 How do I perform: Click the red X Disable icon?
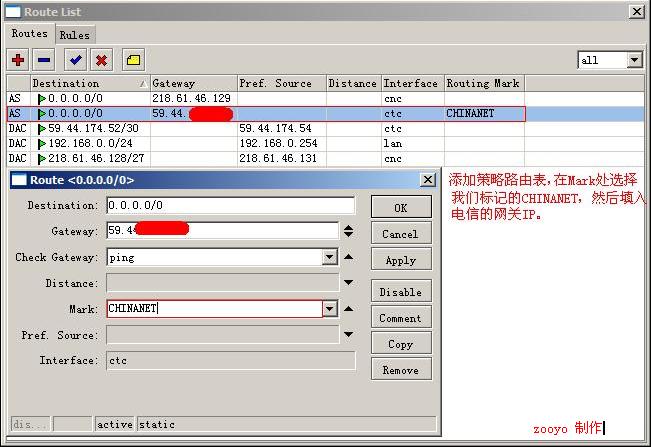pos(100,60)
